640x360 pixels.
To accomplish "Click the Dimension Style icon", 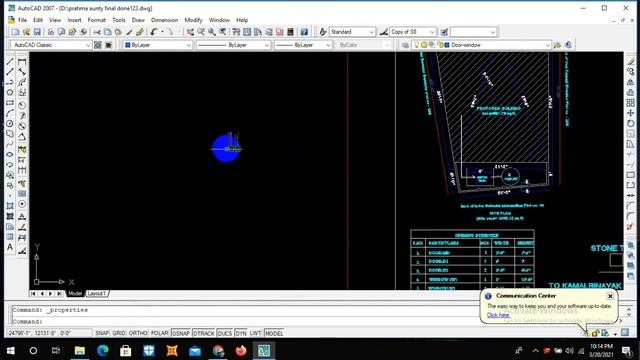I will [x=384, y=32].
